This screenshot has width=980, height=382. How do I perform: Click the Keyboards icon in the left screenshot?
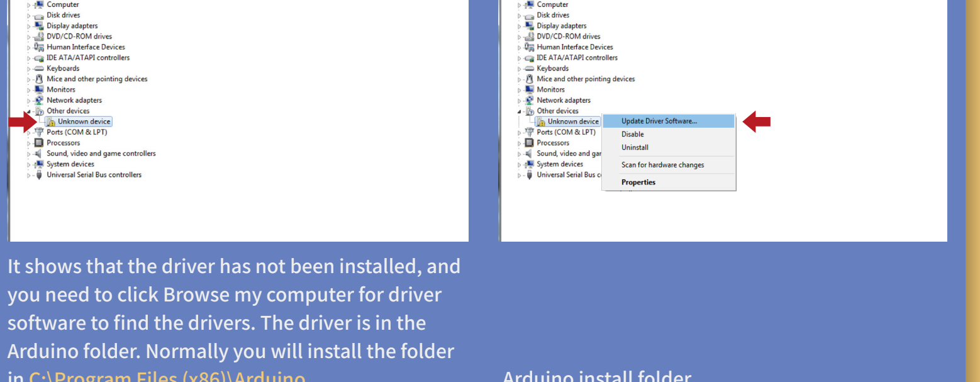click(x=39, y=69)
